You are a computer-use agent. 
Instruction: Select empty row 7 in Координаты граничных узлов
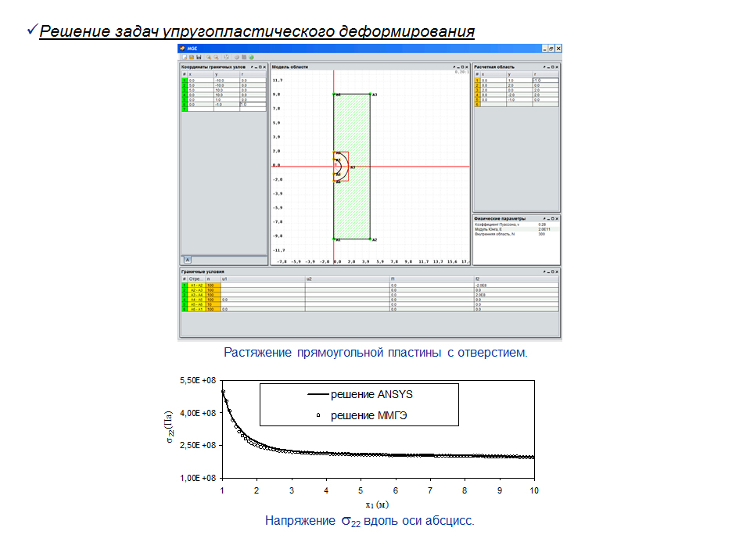(224, 109)
